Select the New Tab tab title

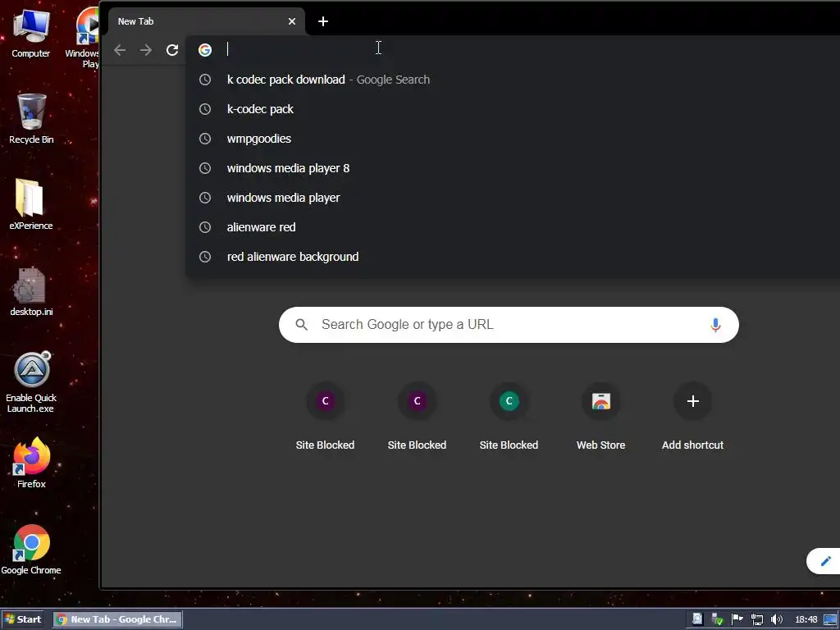coord(135,21)
